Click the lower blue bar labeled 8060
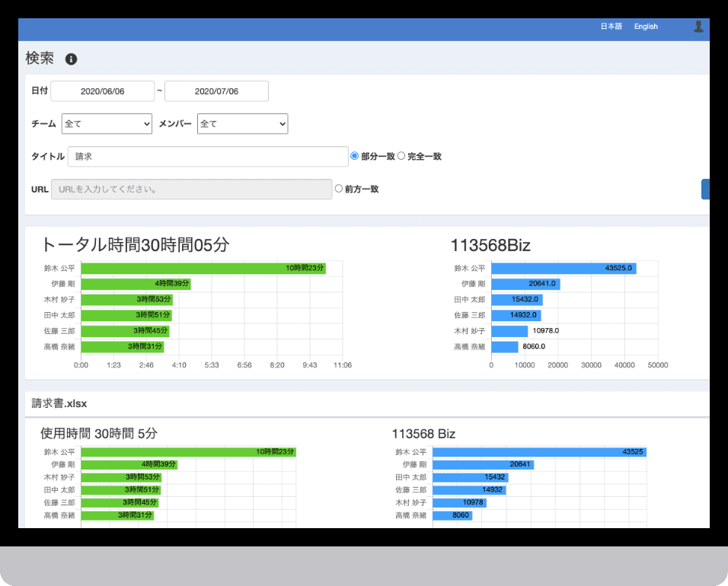The image size is (728, 586). click(452, 515)
